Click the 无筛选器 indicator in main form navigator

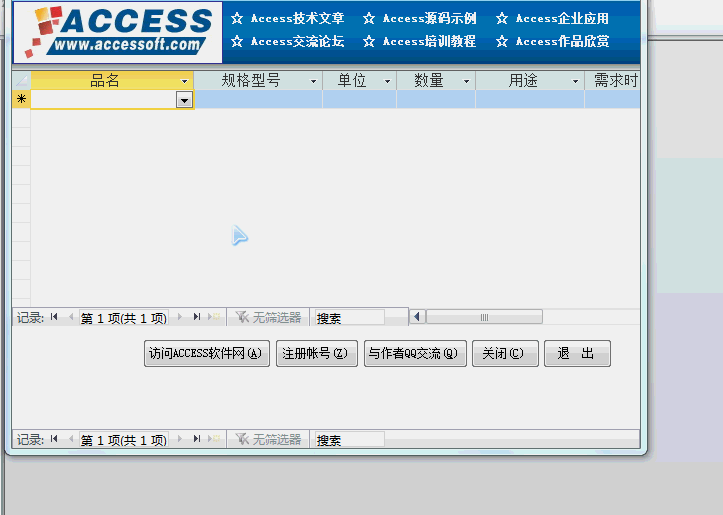268,439
